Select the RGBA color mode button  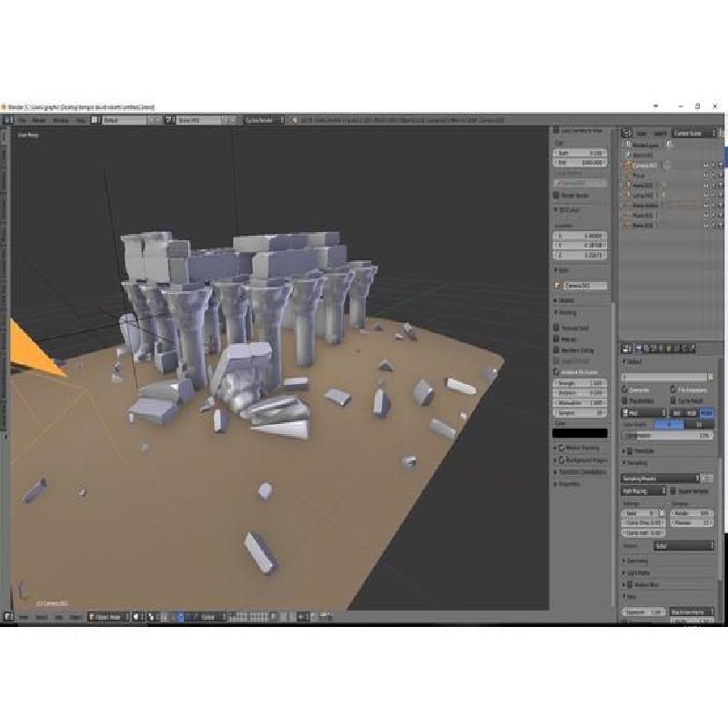click(707, 412)
